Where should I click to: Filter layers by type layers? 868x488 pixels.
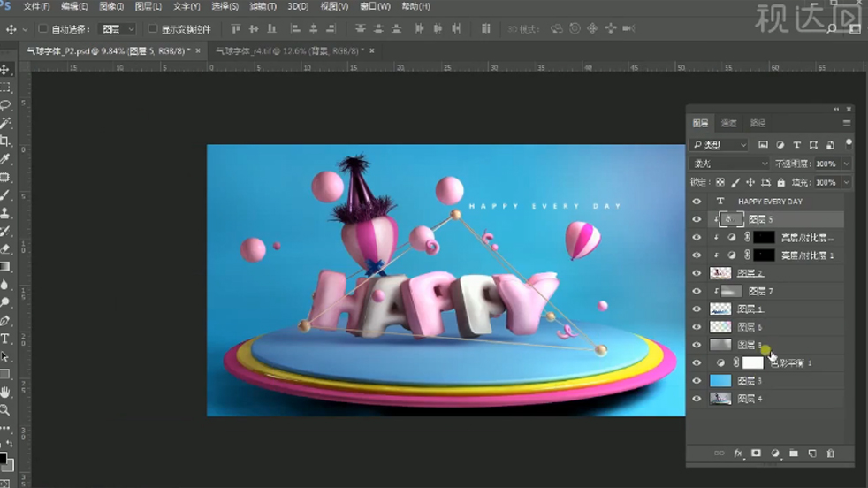coord(796,145)
